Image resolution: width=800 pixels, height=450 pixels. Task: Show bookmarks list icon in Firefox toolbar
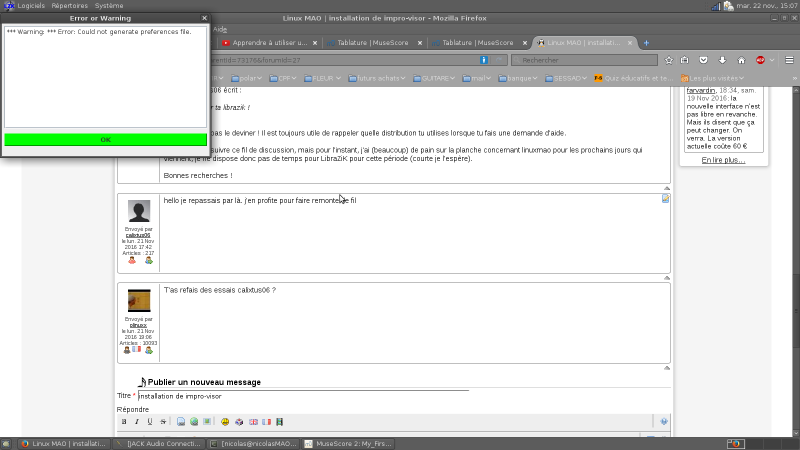pyautogui.click(x=685, y=60)
